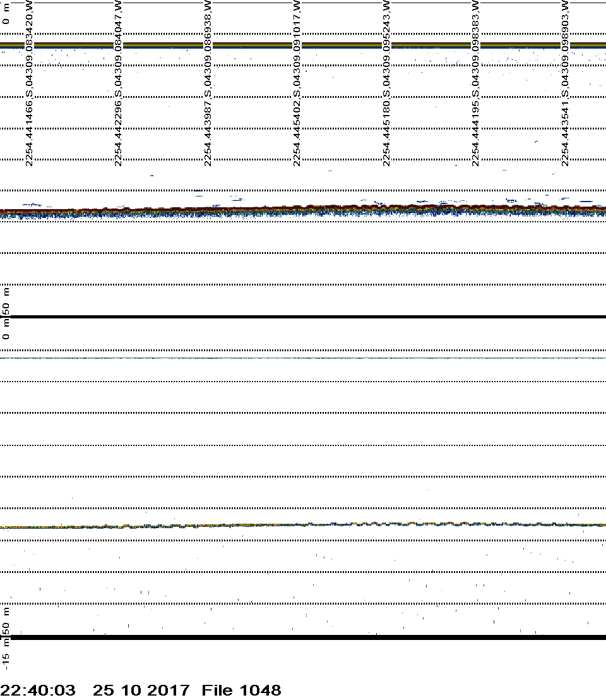Screen dimensions: 606x700
Task: Click the date 25 10 2017
Action: click(x=141, y=691)
